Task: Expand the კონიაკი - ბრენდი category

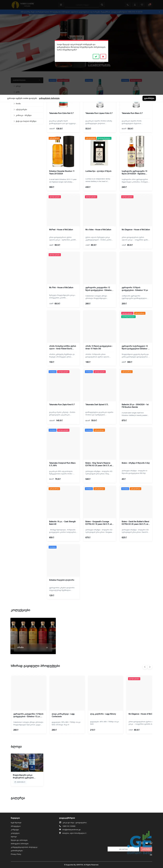Action: (24, 115)
